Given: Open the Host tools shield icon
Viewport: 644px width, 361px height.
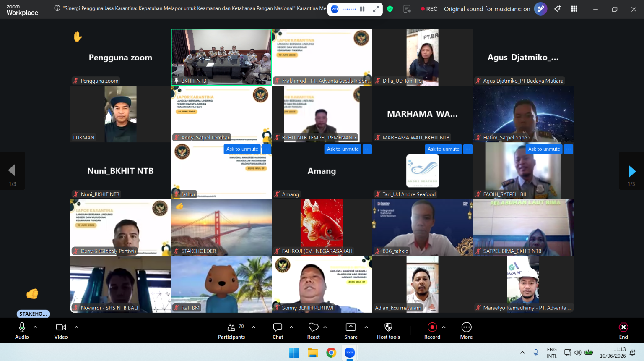Looking at the screenshot, I should (x=388, y=327).
